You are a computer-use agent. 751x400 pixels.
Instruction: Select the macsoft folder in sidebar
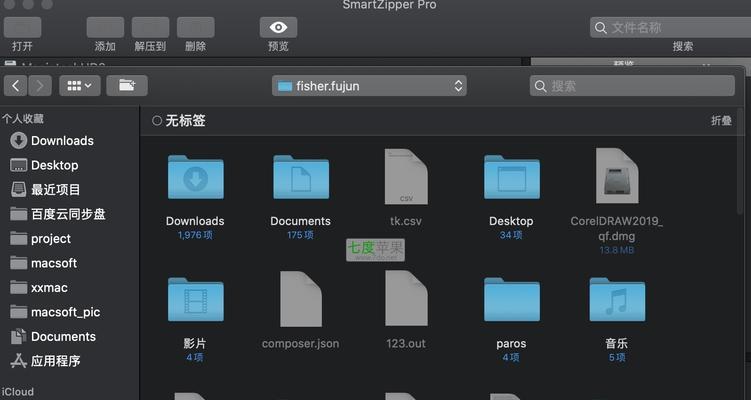(43, 263)
